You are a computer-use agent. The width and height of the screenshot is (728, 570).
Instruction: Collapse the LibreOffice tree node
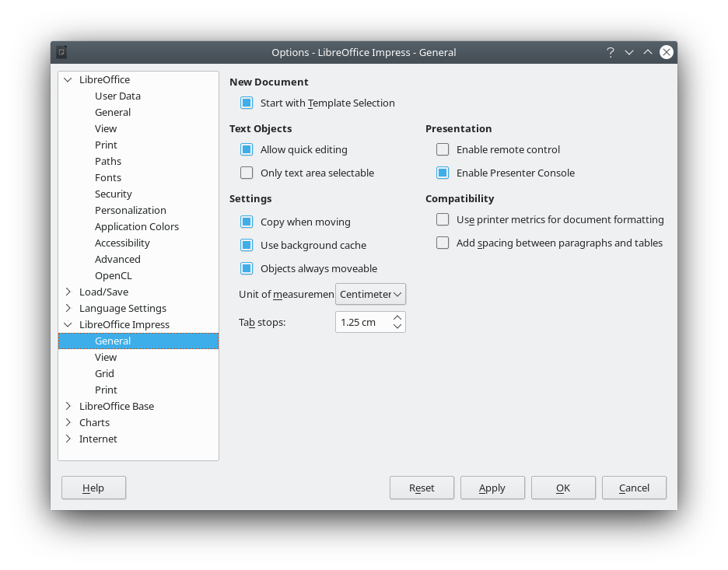pos(68,79)
